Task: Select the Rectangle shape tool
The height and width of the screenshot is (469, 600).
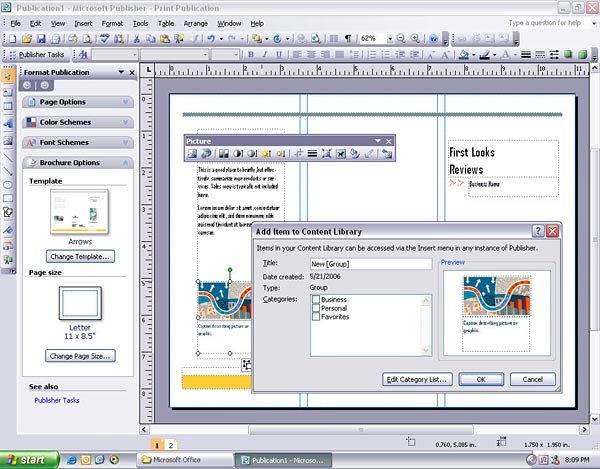Action: click(x=8, y=198)
